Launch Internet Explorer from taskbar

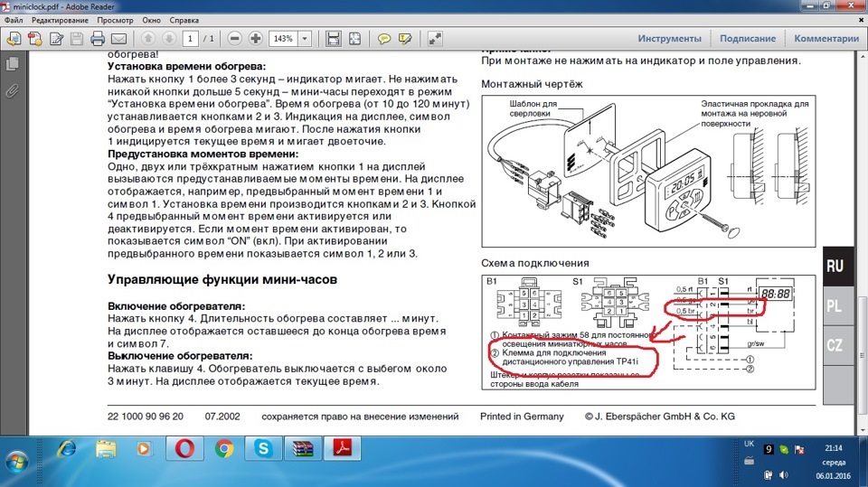pyautogui.click(x=68, y=448)
